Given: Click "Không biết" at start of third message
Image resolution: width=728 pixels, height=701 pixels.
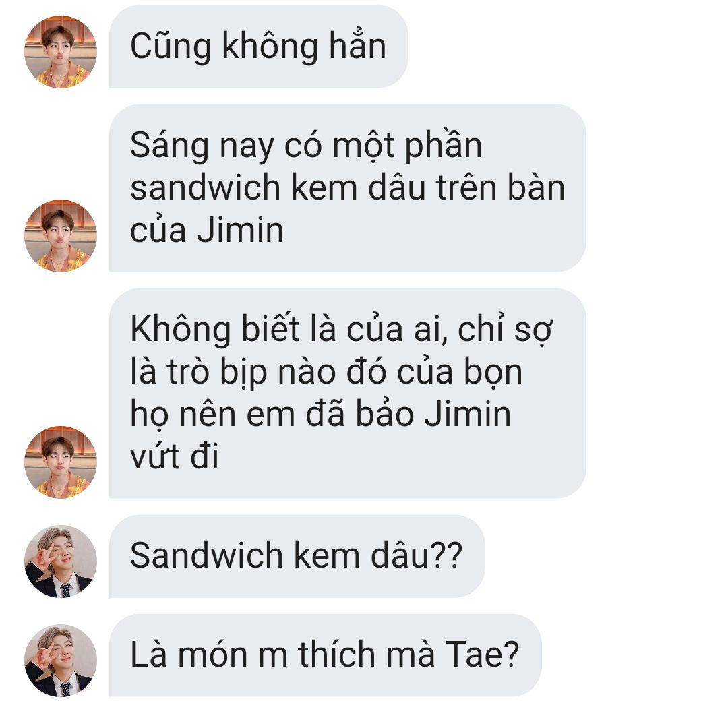Looking at the screenshot, I should [215, 330].
